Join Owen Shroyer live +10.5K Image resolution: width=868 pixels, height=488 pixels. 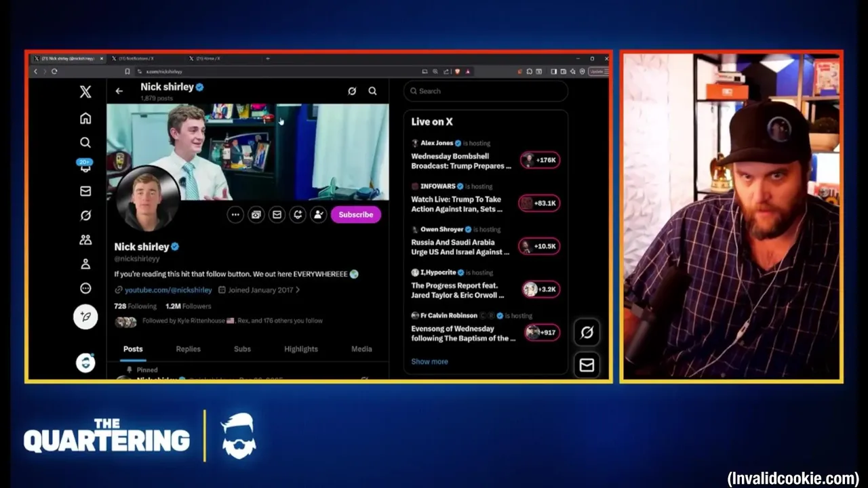click(539, 246)
